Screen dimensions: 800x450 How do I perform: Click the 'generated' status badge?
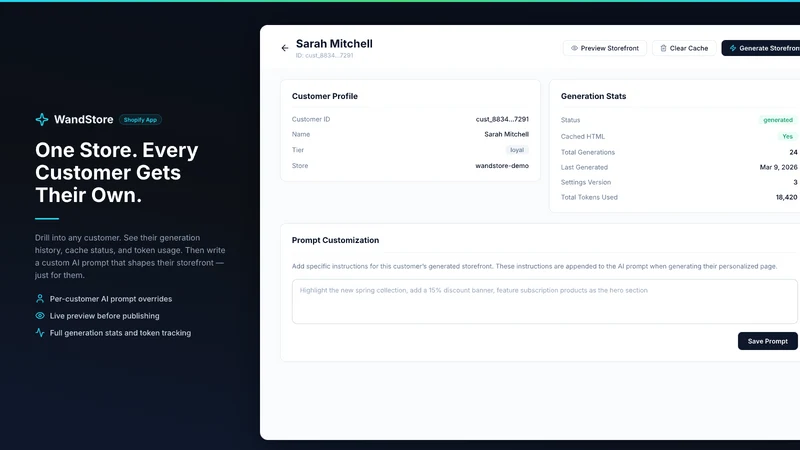click(778, 120)
